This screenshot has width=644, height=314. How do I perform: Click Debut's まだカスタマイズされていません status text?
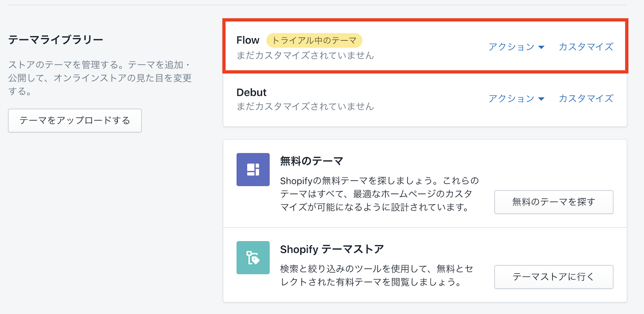tap(305, 107)
